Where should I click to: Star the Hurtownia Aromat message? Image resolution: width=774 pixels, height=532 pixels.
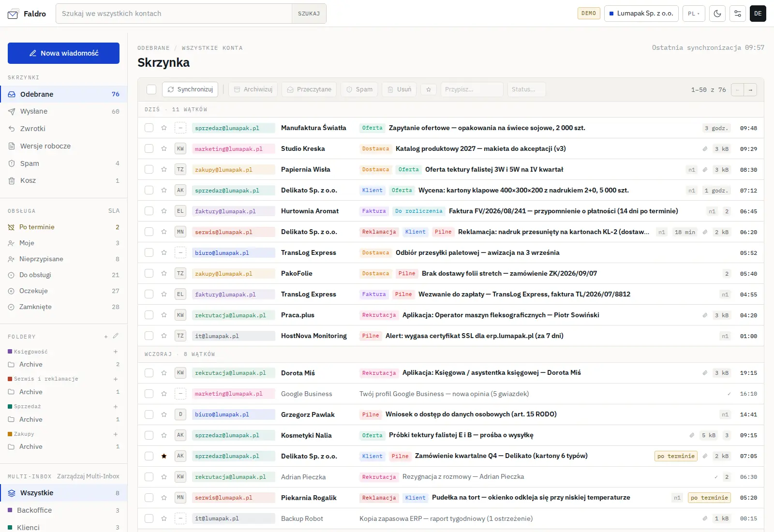tap(164, 211)
